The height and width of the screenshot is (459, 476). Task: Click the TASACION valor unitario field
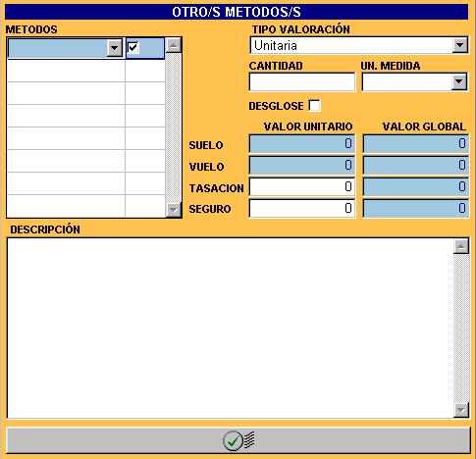point(302,187)
